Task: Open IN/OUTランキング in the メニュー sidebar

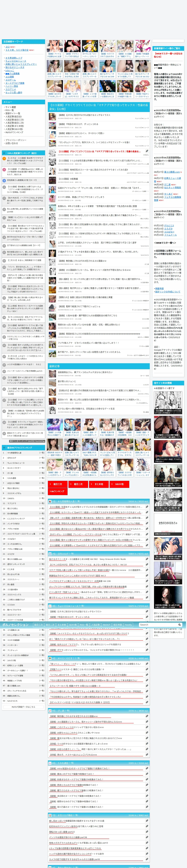Action: [14, 132]
